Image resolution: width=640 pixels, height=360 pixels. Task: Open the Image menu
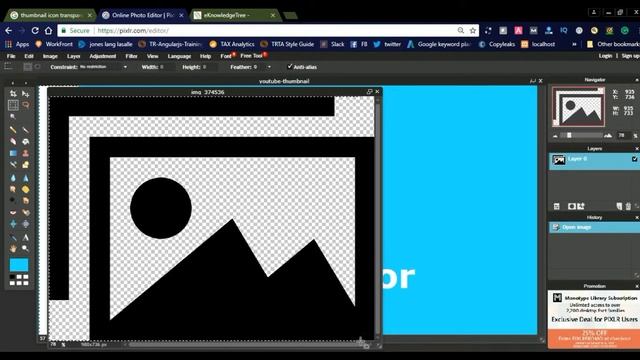click(x=50, y=56)
